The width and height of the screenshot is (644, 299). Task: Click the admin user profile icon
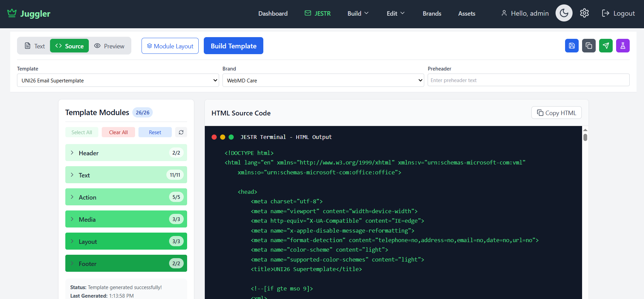point(504,13)
